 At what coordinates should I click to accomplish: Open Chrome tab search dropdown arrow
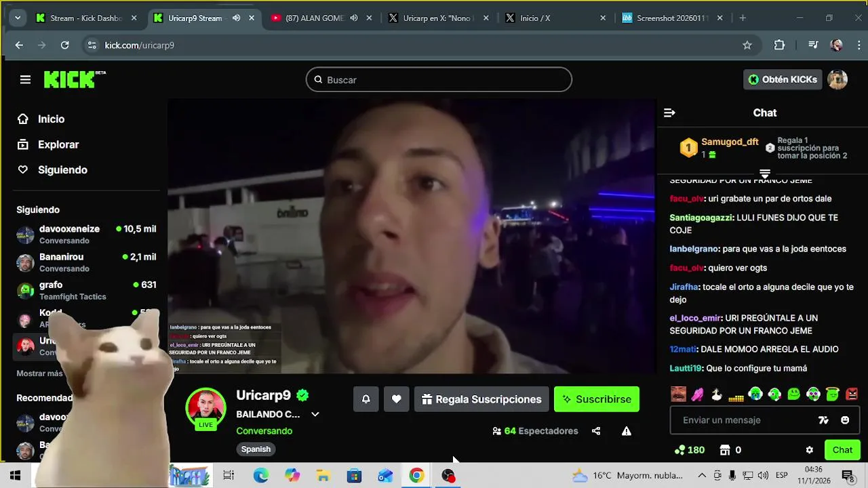(18, 18)
